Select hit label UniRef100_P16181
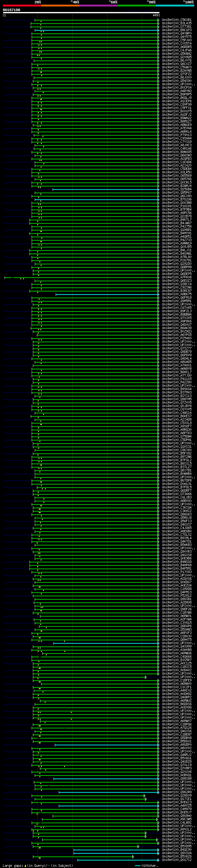This screenshot has height=868, width=197. [x=176, y=206]
